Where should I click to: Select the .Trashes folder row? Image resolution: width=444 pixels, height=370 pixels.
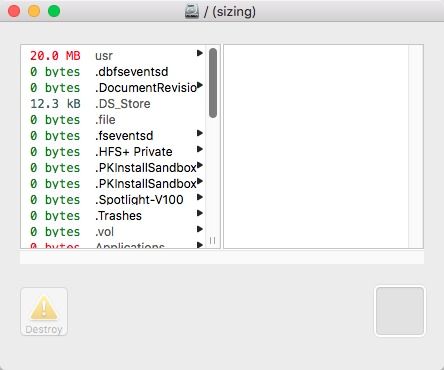(x=113, y=216)
